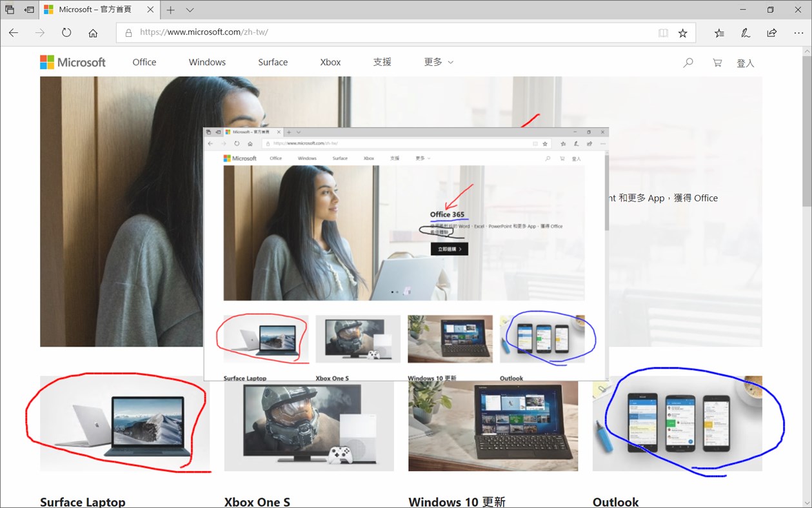812x508 pixels.
Task: Open a new tab in outer Edge window
Action: (x=171, y=10)
